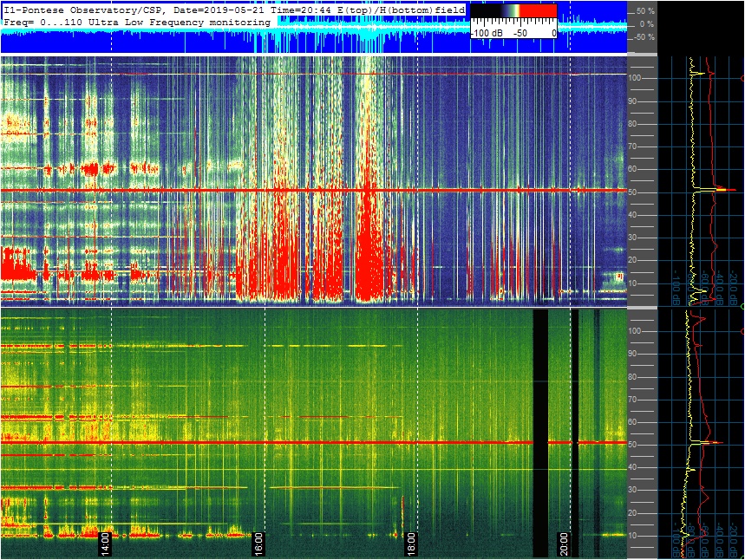Click 40 Hz tick on H-field axis
Viewport: 745px width, 560px height.
point(633,467)
